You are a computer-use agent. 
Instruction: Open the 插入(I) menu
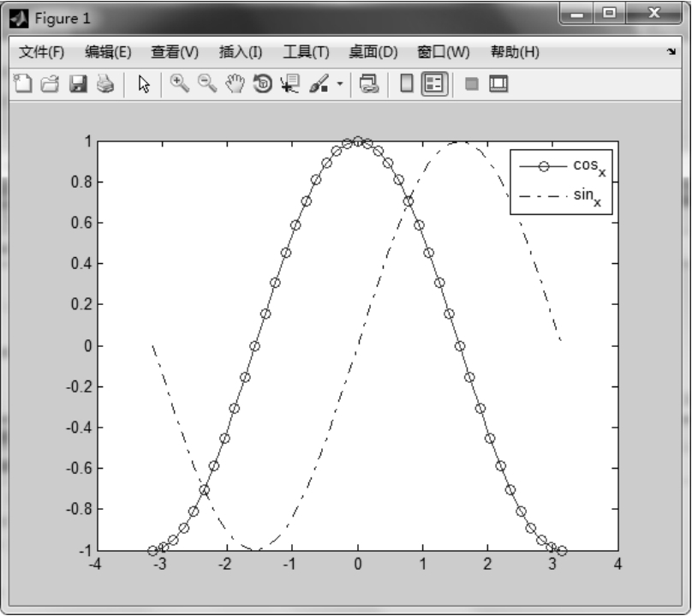pos(241,52)
